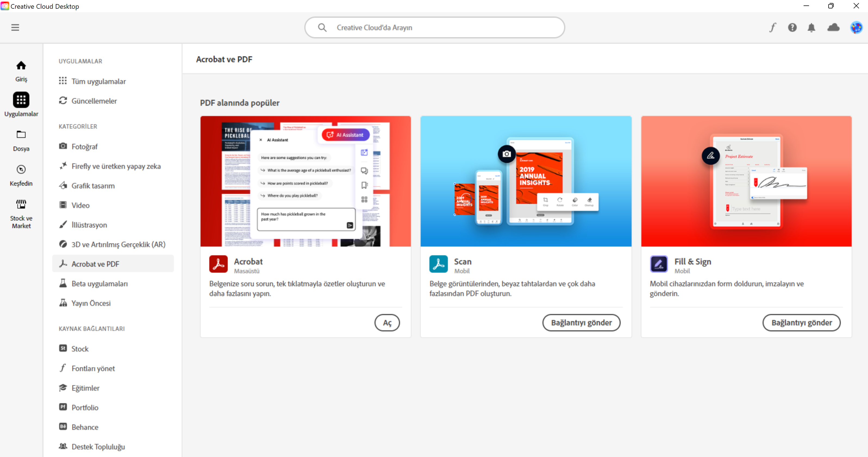Click Bağlantıyı gönder for Scan
The image size is (868, 457).
pos(581,323)
